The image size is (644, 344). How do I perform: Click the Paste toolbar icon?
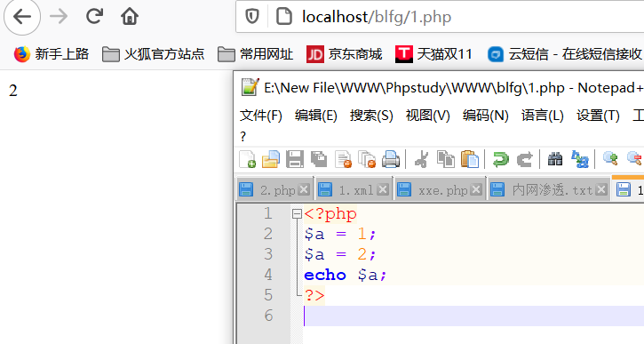pyautogui.click(x=469, y=159)
